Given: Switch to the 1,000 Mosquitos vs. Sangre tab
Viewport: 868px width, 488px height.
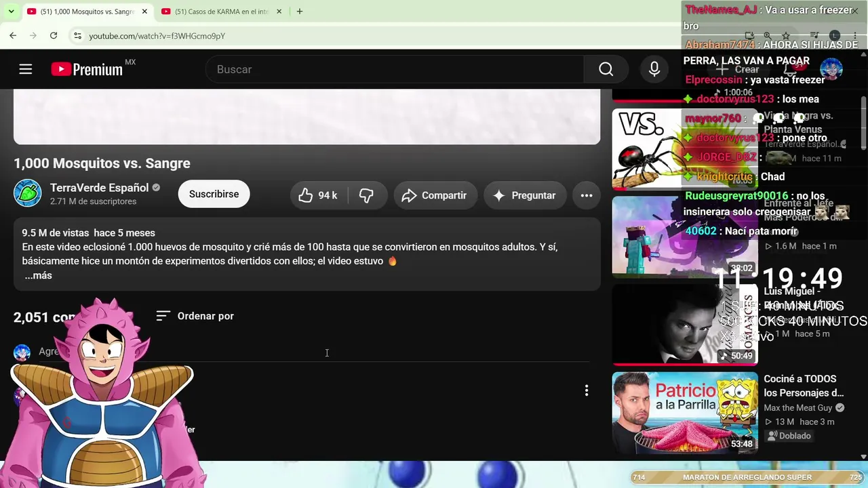Looking at the screenshot, I should (x=88, y=12).
